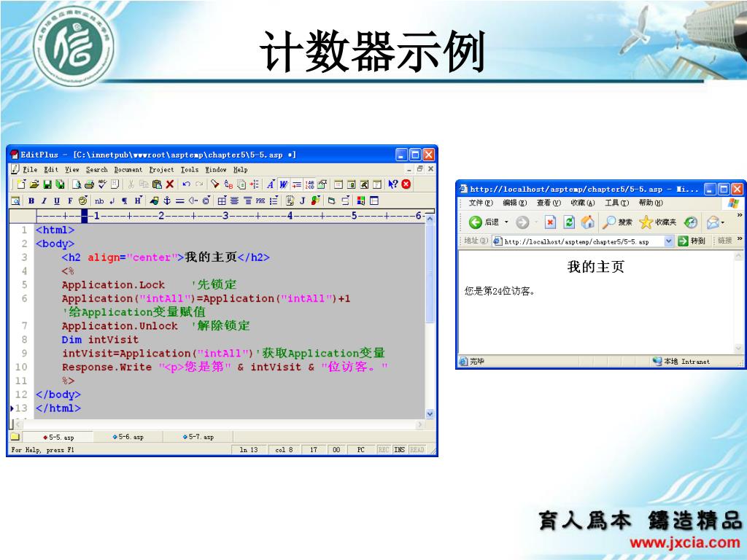
Task: Click the EditPlus column ruler marker
Action: click(85, 216)
